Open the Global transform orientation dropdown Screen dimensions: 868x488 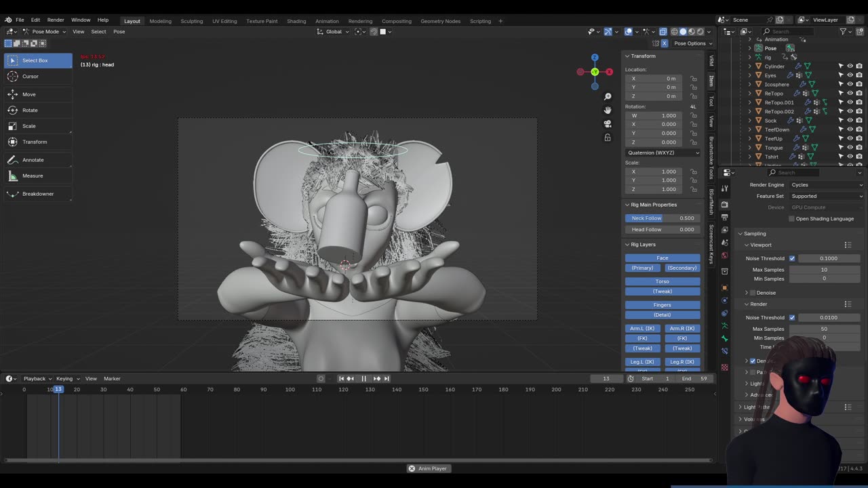(334, 31)
